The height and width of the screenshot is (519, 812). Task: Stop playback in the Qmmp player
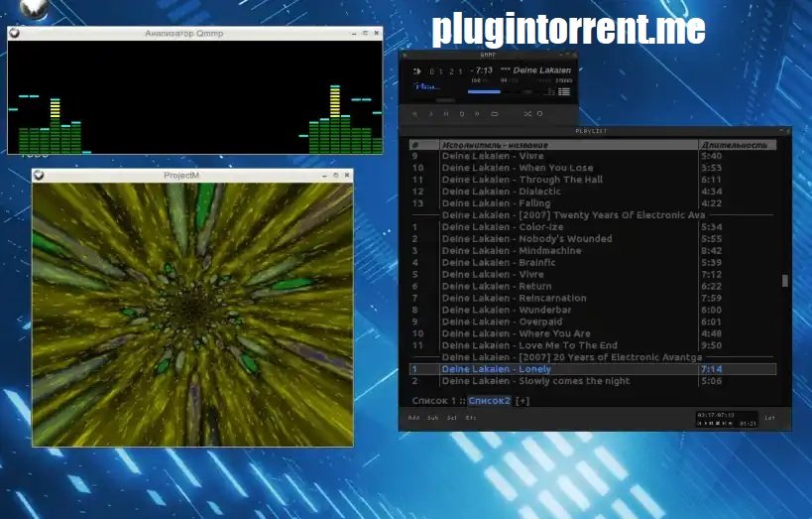461,114
